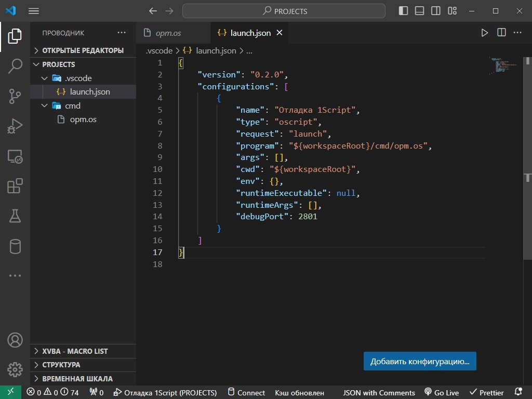Change language mode JSON with Comments
Image resolution: width=532 pixels, height=399 pixels.
tap(379, 393)
